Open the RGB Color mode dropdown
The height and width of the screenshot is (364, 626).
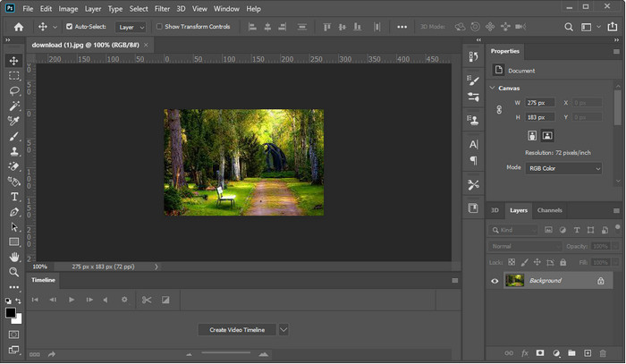pos(563,168)
